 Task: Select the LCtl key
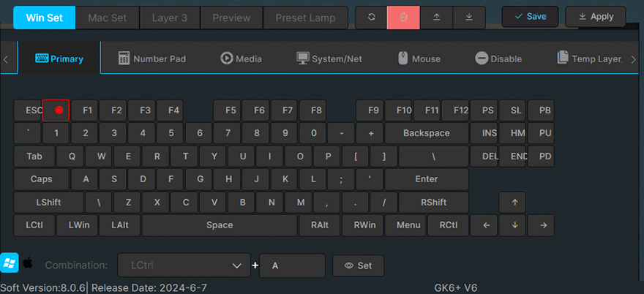(x=34, y=225)
